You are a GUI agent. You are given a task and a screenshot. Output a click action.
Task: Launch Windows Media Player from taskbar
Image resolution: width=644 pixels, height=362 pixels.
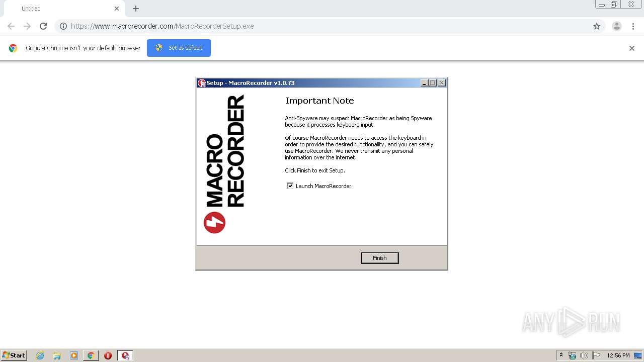pyautogui.click(x=74, y=355)
